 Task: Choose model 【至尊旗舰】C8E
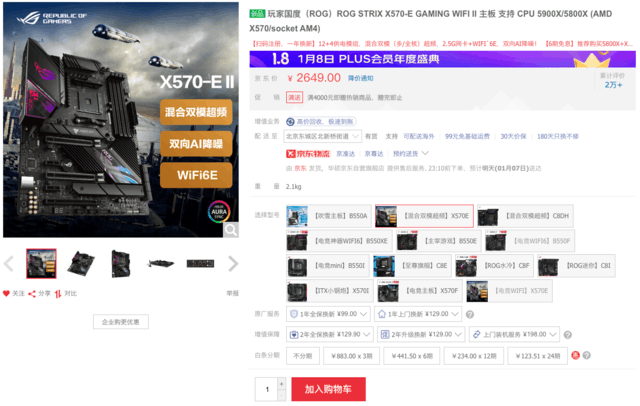pyautogui.click(x=412, y=266)
